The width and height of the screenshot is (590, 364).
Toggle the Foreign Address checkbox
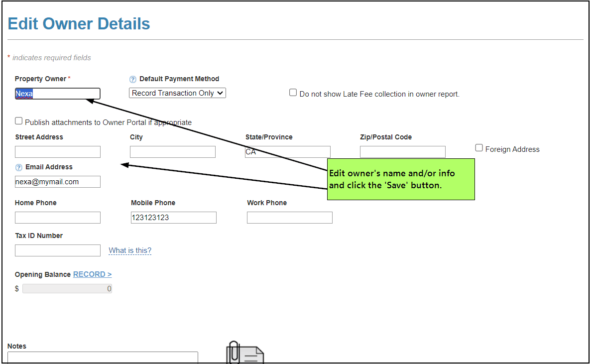[x=479, y=148]
